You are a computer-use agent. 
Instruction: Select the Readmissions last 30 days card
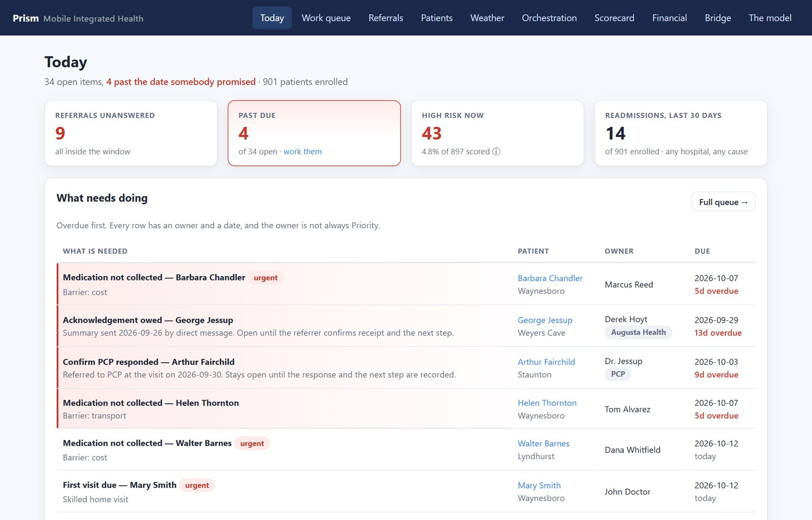tap(681, 133)
